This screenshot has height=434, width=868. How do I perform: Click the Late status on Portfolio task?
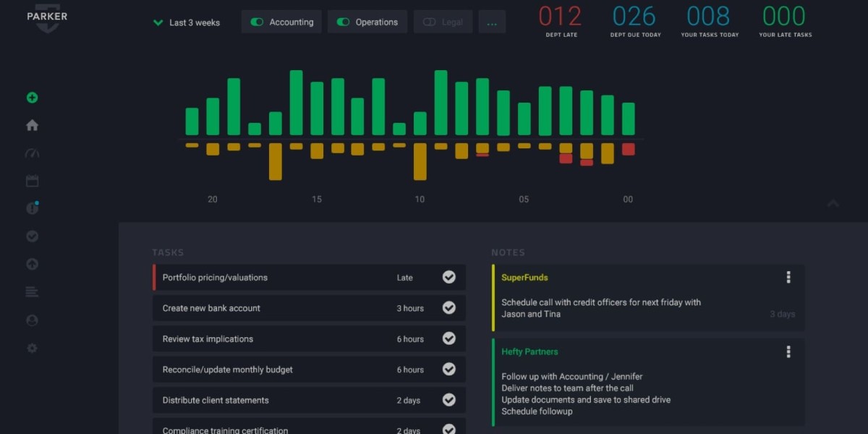click(405, 278)
